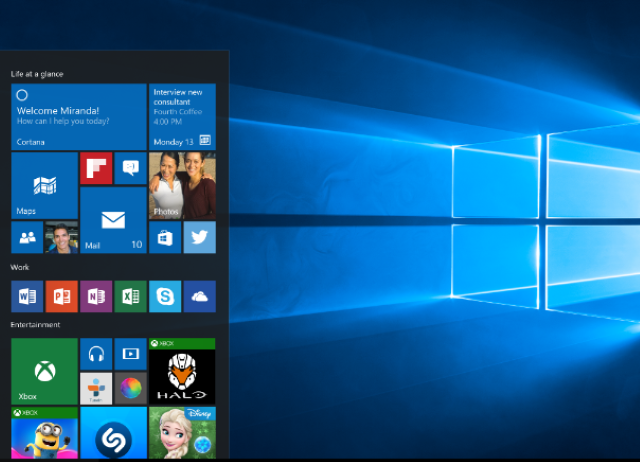Open the colorful circle app tile
The width and height of the screenshot is (640, 462).
click(x=131, y=389)
